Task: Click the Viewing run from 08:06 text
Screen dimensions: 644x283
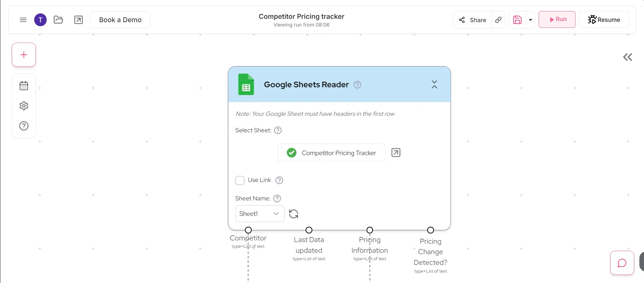Action: point(301,25)
